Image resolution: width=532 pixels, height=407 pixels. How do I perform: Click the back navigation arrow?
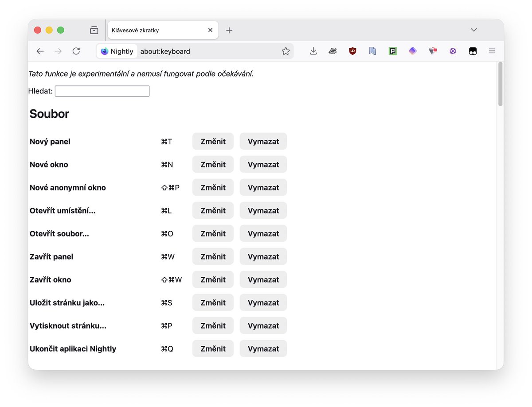(x=40, y=51)
